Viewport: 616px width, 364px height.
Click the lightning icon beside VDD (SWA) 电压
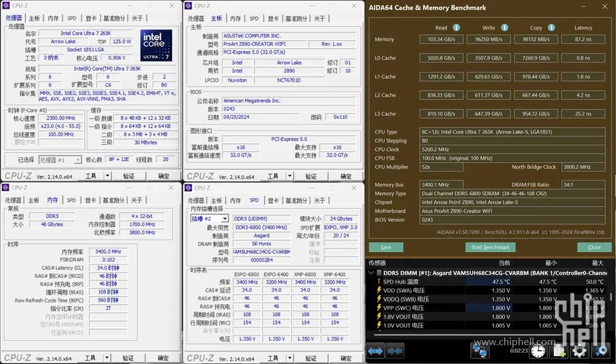click(x=379, y=290)
